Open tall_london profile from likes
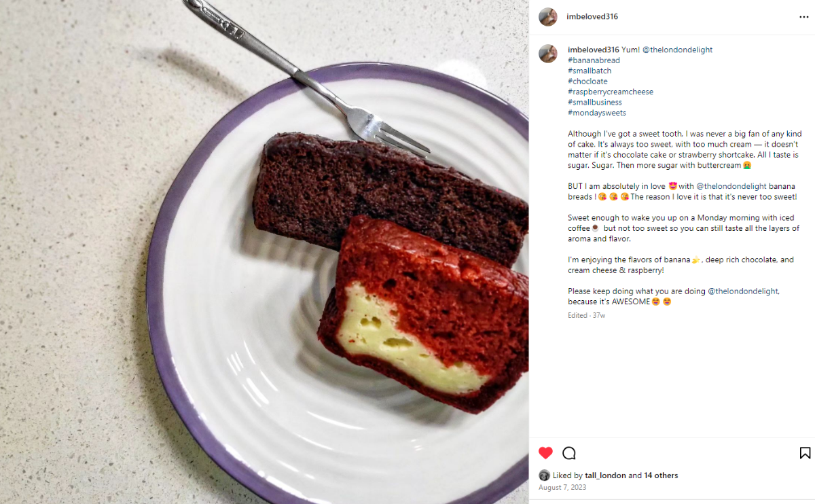The image size is (815, 504). (x=605, y=475)
